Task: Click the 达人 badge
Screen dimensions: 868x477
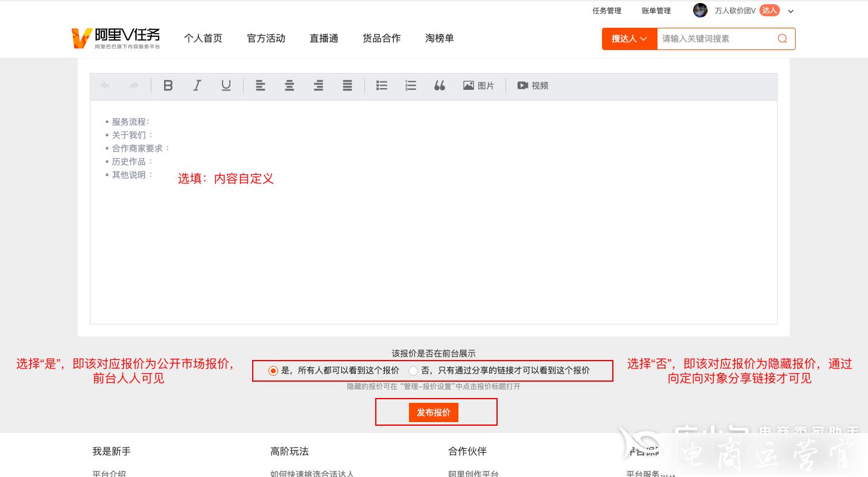Action: pos(770,10)
